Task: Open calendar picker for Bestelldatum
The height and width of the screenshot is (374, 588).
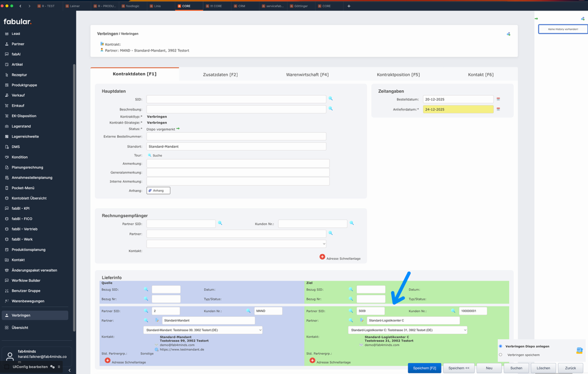Action: [498, 99]
